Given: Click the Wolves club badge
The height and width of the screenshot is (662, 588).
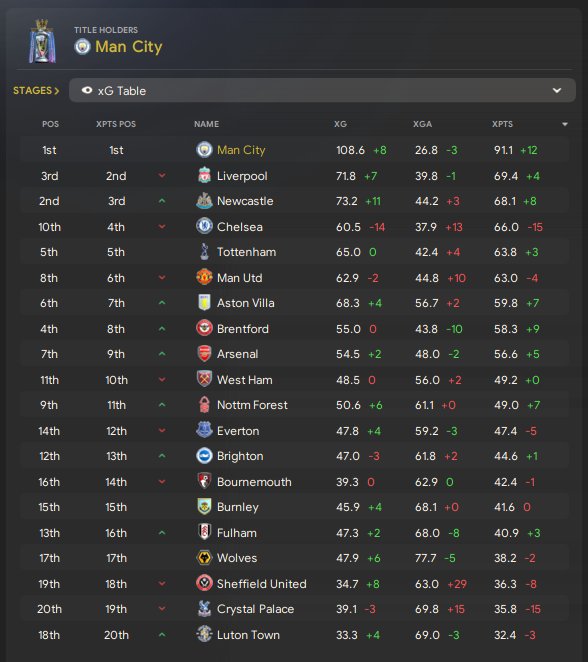Looking at the screenshot, I should click(204, 558).
